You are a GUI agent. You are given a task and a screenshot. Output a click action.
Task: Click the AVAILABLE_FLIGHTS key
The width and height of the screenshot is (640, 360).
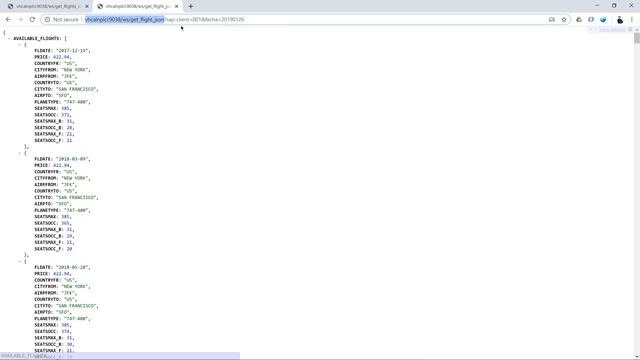[36, 38]
